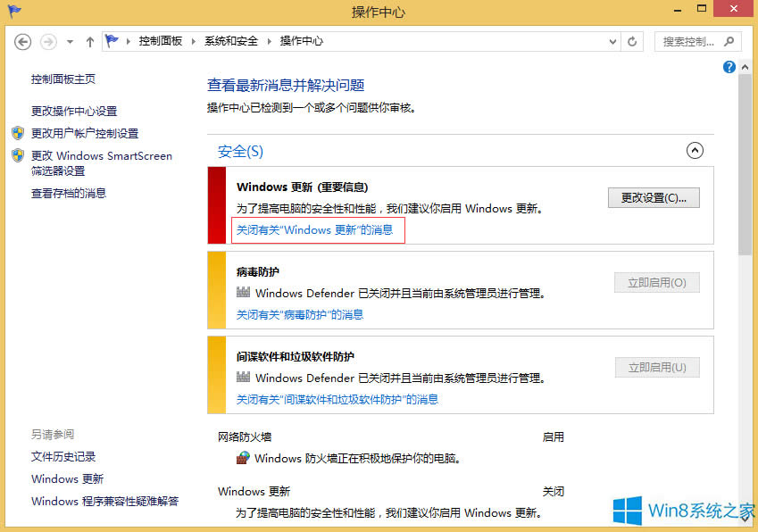Open help via the blue question mark icon

[729, 67]
